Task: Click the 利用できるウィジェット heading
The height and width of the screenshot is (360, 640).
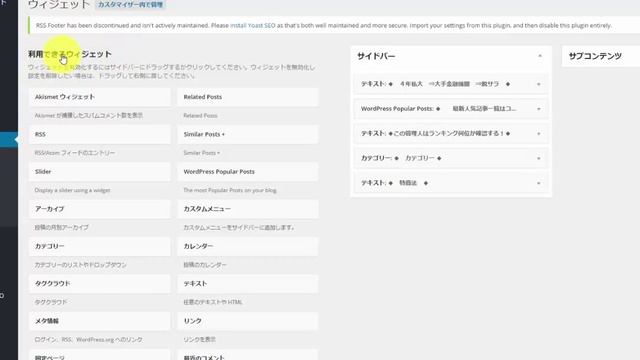Action: click(x=70, y=54)
